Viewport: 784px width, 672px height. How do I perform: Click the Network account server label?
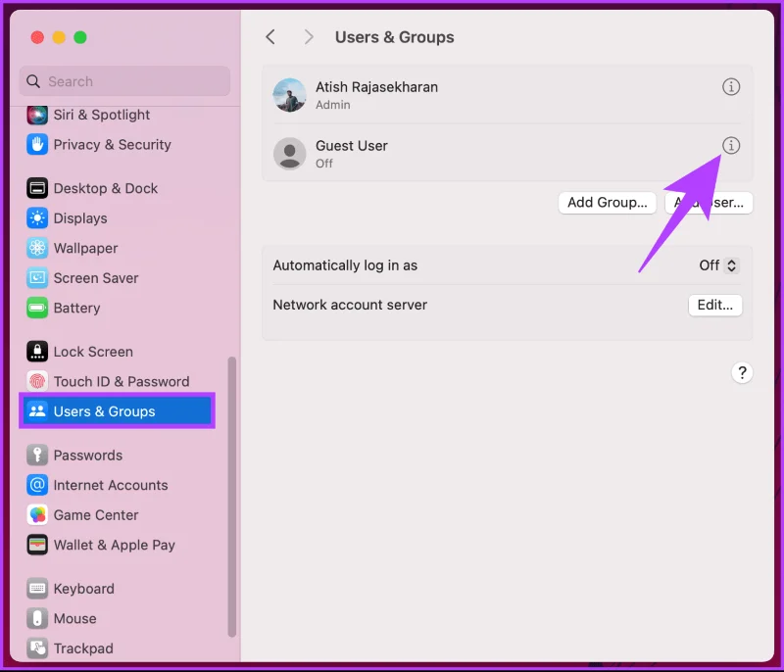(x=350, y=305)
